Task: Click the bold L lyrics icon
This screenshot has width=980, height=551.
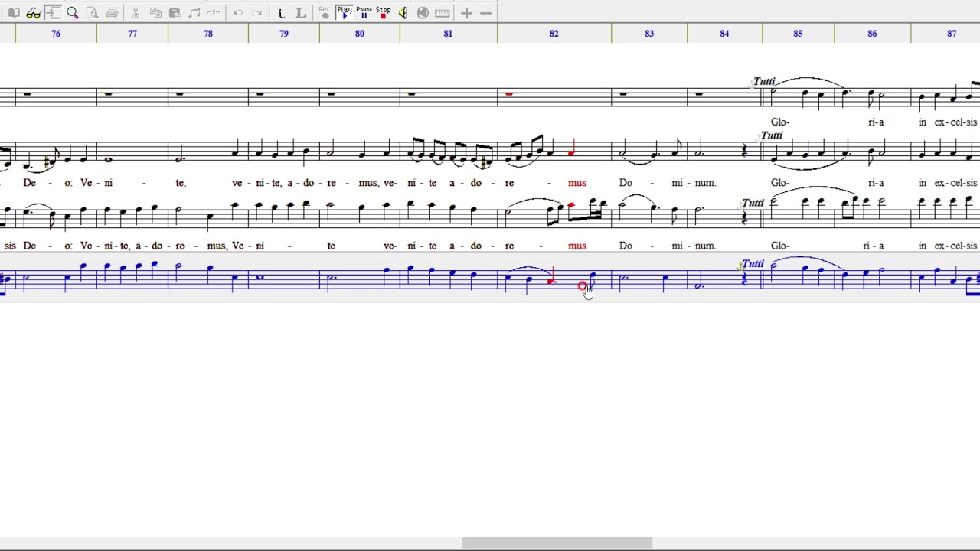Action: point(300,13)
